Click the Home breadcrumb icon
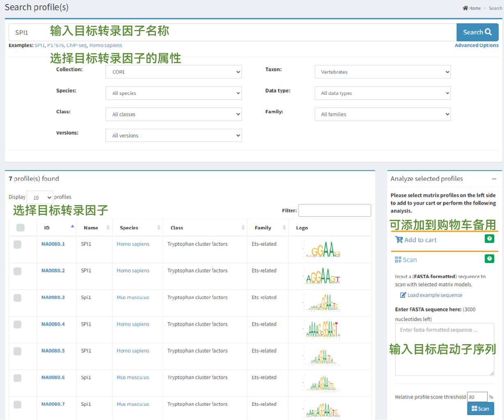 click(465, 8)
